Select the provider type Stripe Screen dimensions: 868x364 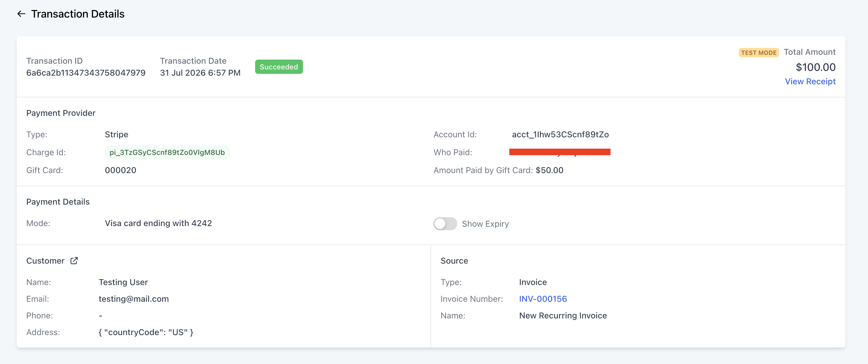click(x=117, y=134)
